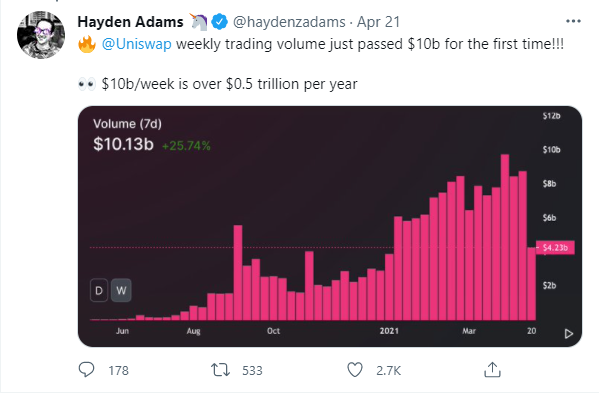Click the @Uniswap mention link
Image resolution: width=599 pixels, height=393 pixels.
(136, 44)
